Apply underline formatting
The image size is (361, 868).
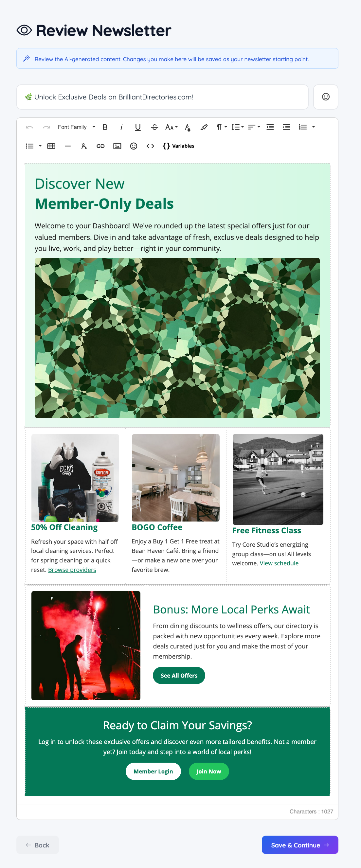pyautogui.click(x=138, y=127)
